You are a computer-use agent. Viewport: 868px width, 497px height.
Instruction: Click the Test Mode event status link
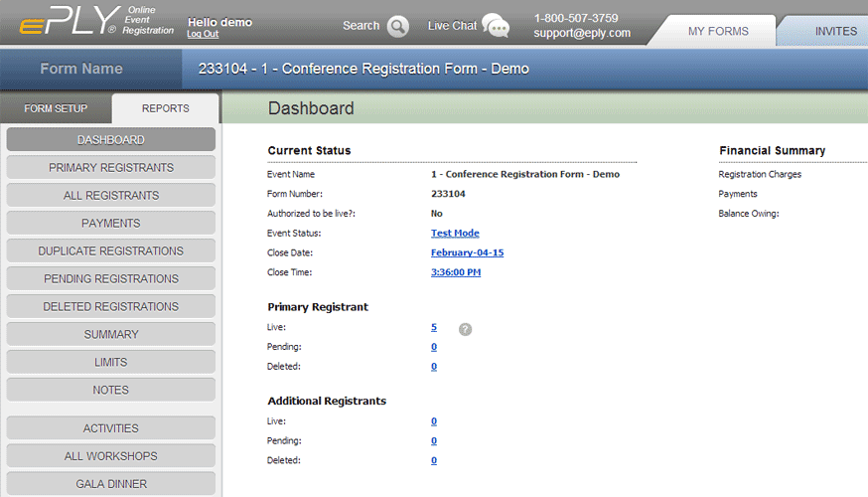pyautogui.click(x=455, y=234)
